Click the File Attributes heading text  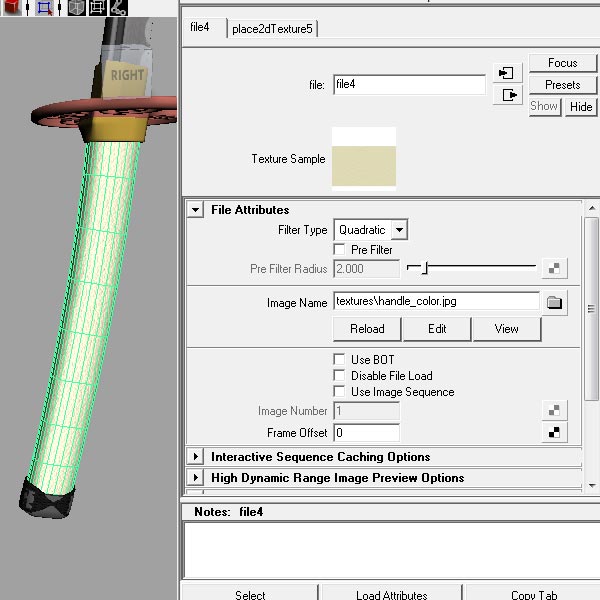[250, 210]
